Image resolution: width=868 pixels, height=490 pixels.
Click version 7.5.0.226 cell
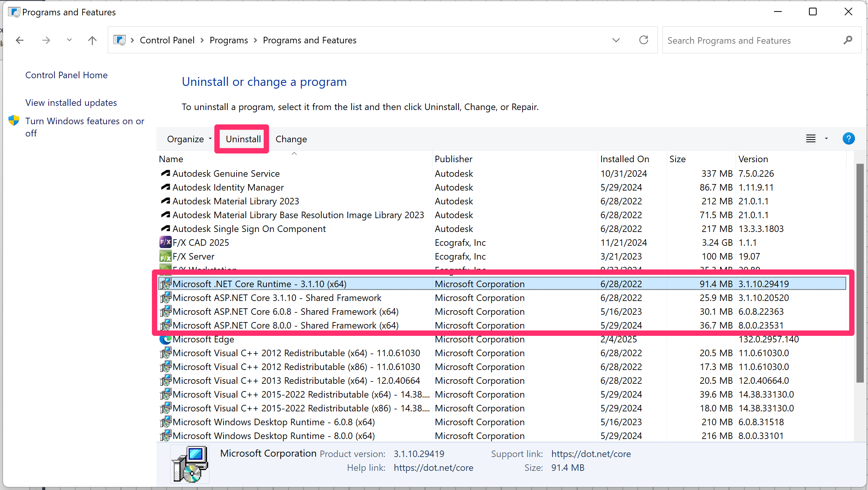(x=756, y=174)
